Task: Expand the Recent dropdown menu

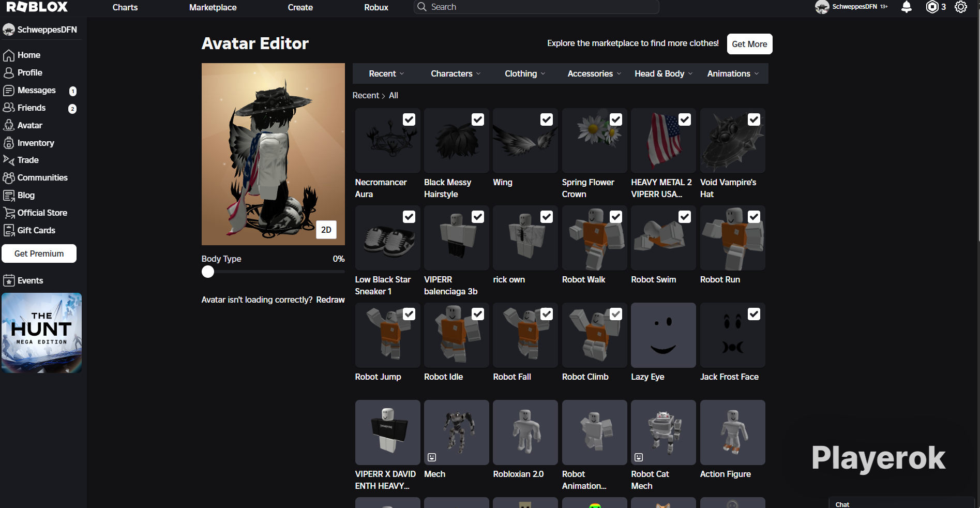Action: [386, 73]
